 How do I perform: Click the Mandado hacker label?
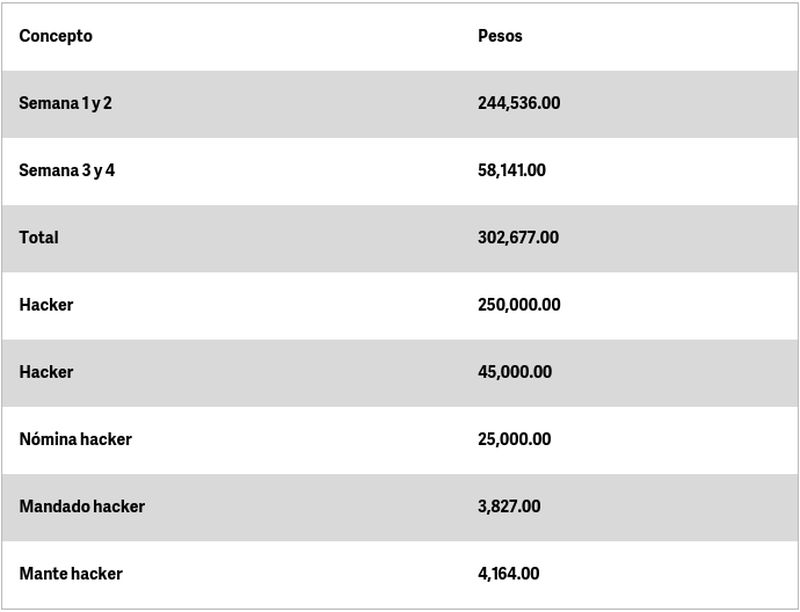coord(81,506)
